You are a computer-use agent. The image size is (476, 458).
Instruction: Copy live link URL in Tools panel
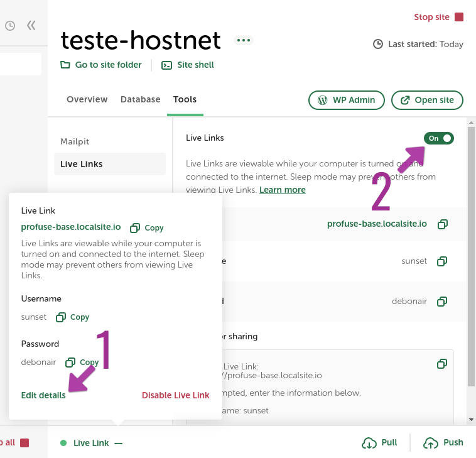(442, 224)
